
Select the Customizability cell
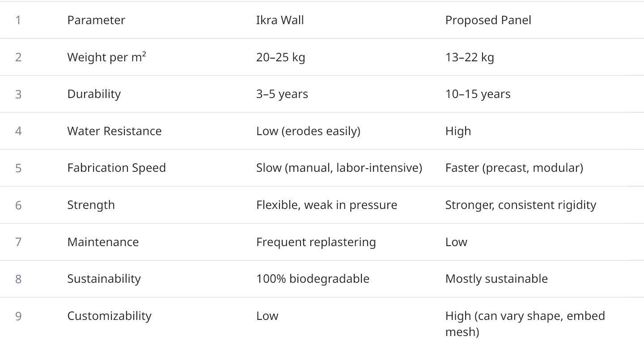[109, 316]
